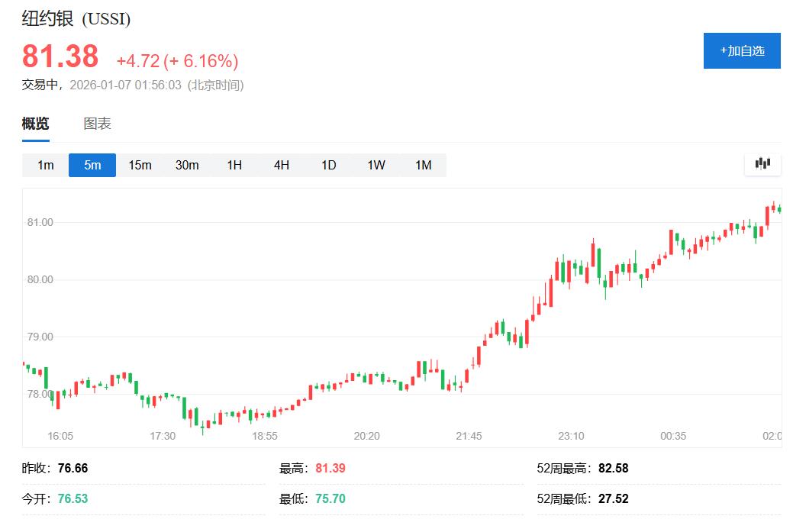Select the 30m timeframe
The image size is (793, 532).
(x=187, y=164)
